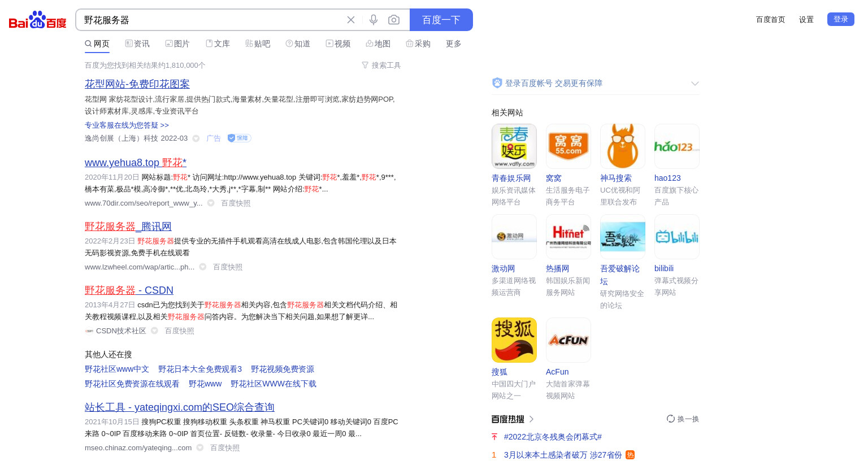
Task: Expand the 登录百度帐号 交易更有保障 panel
Action: [x=695, y=84]
